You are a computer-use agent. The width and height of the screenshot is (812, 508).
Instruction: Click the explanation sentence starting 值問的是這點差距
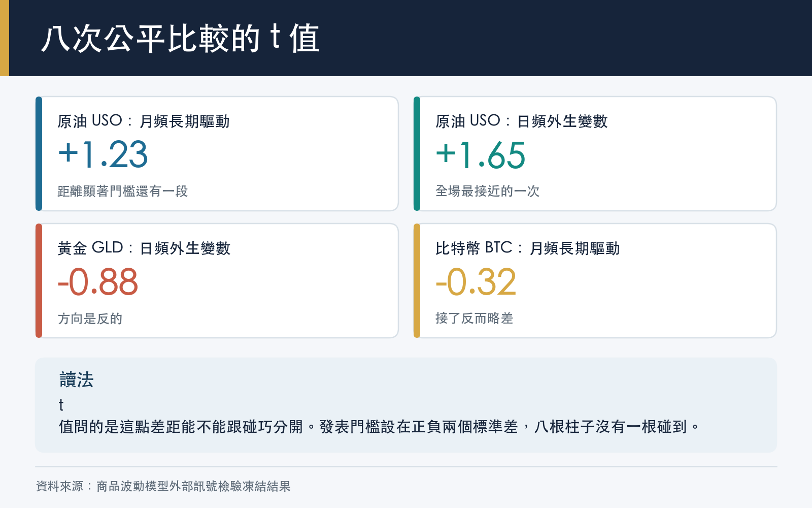point(379,426)
